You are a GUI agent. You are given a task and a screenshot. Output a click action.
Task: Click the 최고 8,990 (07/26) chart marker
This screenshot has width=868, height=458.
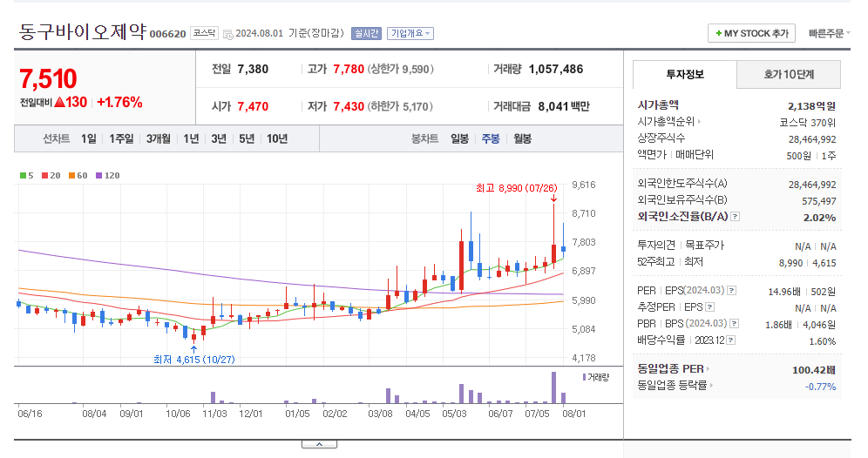coord(517,188)
